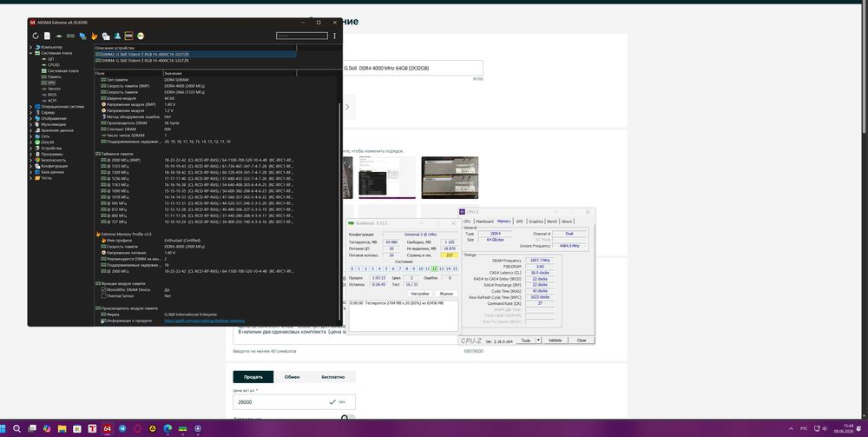The height and width of the screenshot is (437, 868).
Task: Switch to the About tab in CPU-Z
Action: 567,221
